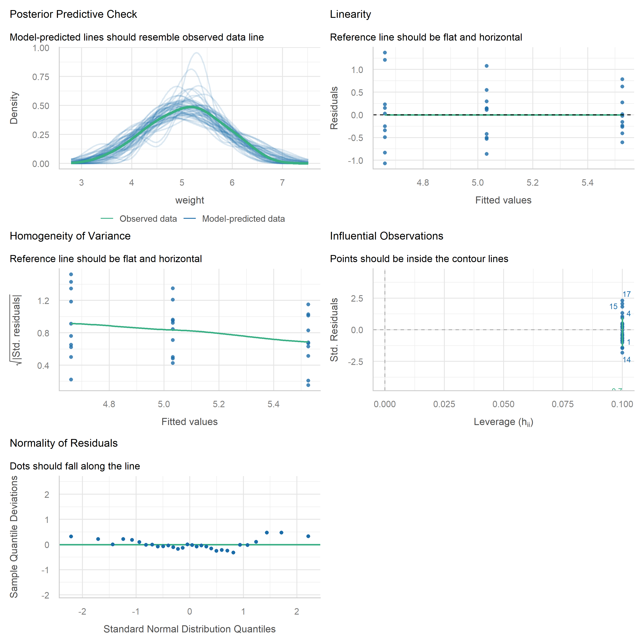The height and width of the screenshot is (644, 644).
Task: Click the "Model-predicted data" legend text
Action: pyautogui.click(x=243, y=219)
